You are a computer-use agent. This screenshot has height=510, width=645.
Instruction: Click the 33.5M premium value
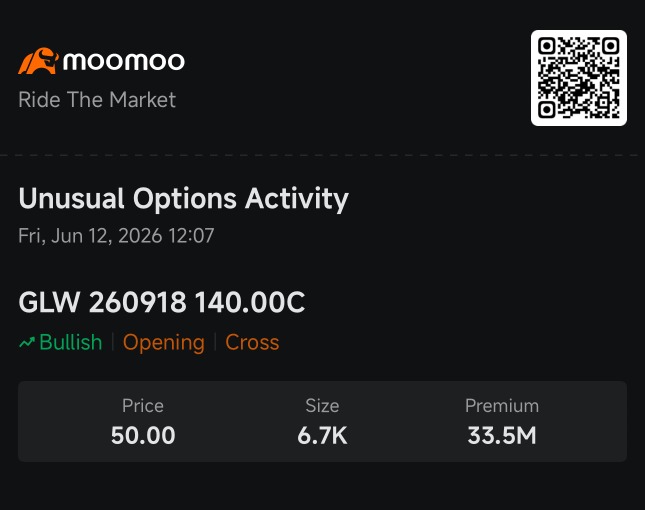(502, 436)
